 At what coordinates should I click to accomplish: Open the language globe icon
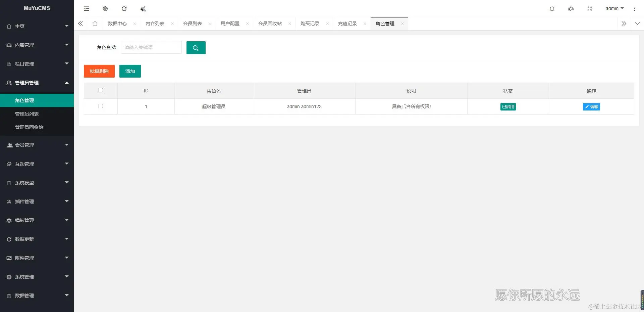pos(105,9)
